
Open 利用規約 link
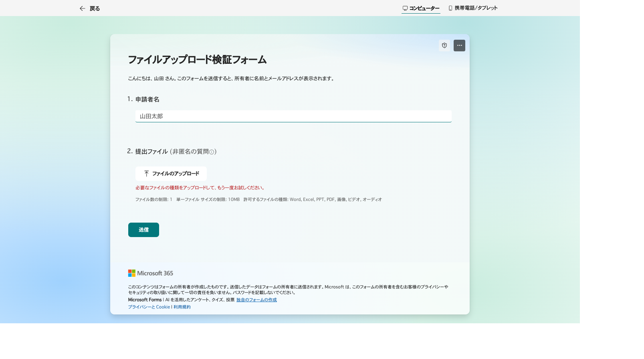(x=182, y=307)
